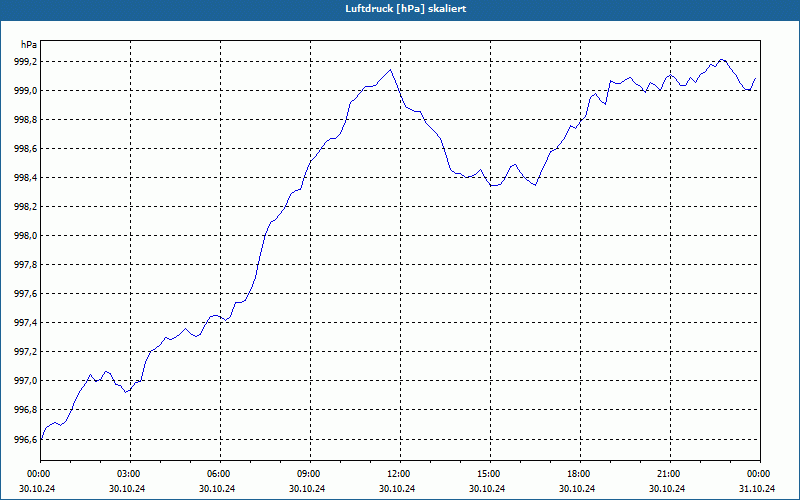Screen dimensions: 800x500
Task: Click the 997,0 y-axis value
Action: pyautogui.click(x=26, y=381)
